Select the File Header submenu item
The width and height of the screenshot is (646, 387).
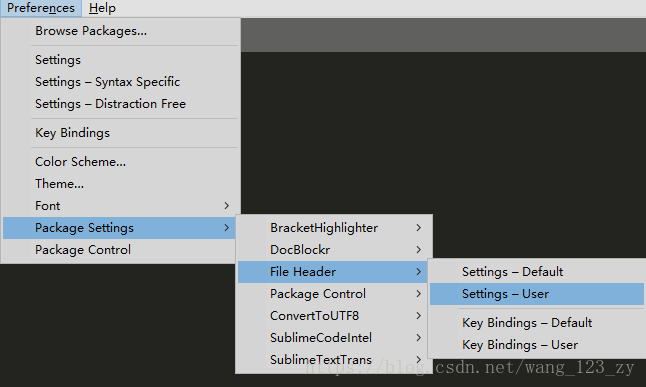(x=333, y=272)
